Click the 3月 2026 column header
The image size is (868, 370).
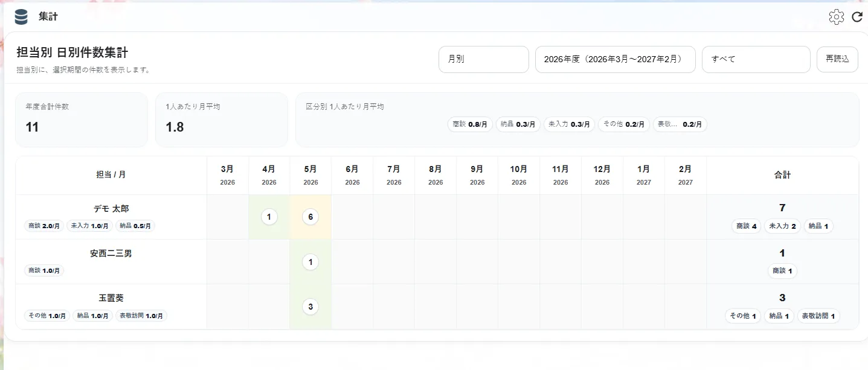tap(228, 175)
